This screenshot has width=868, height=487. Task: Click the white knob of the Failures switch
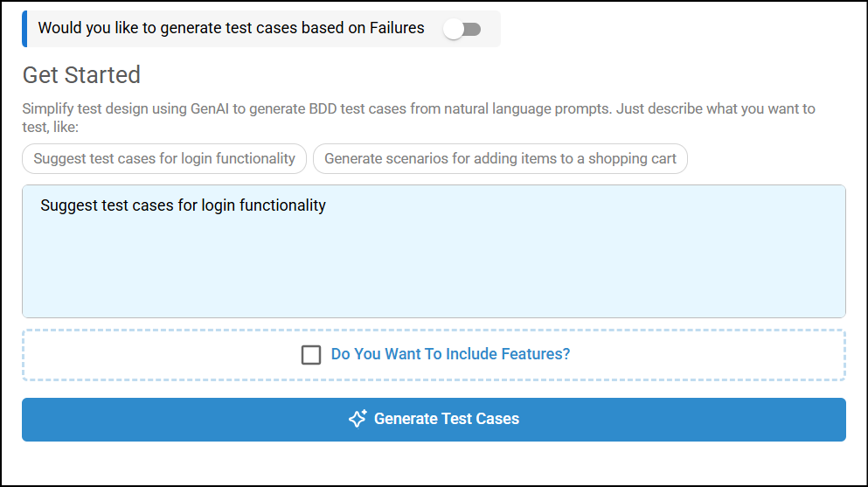tap(453, 29)
